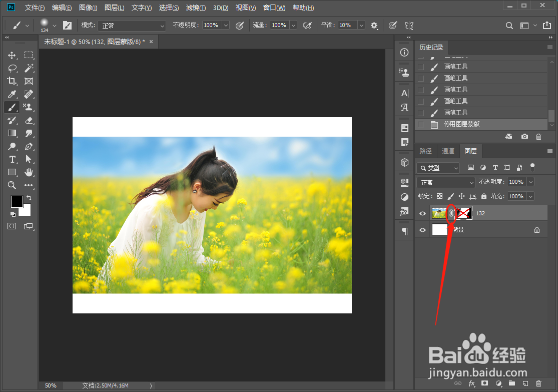Screen dimensions: 558x392
Task: Create new layer button
Action: tap(525, 383)
